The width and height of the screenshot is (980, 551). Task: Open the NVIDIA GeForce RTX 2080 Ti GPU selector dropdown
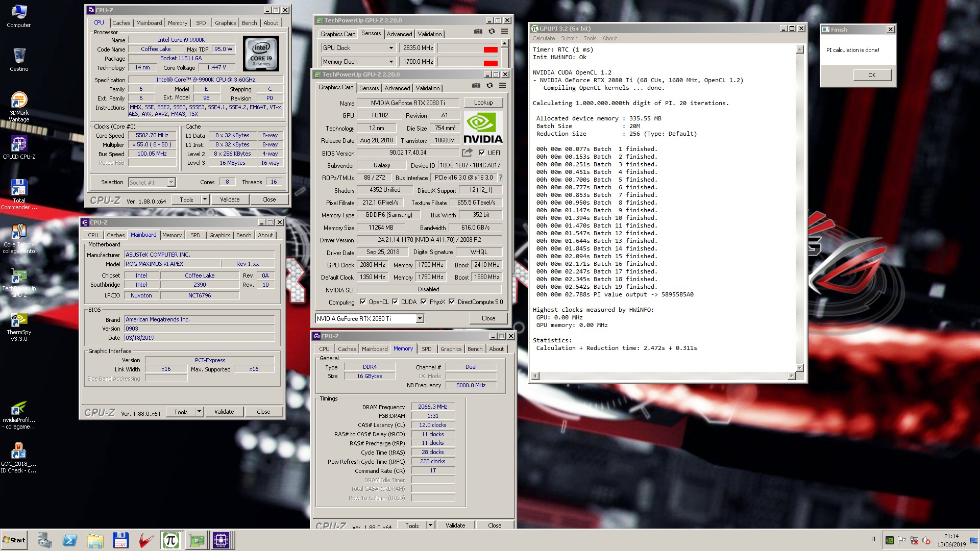[420, 319]
